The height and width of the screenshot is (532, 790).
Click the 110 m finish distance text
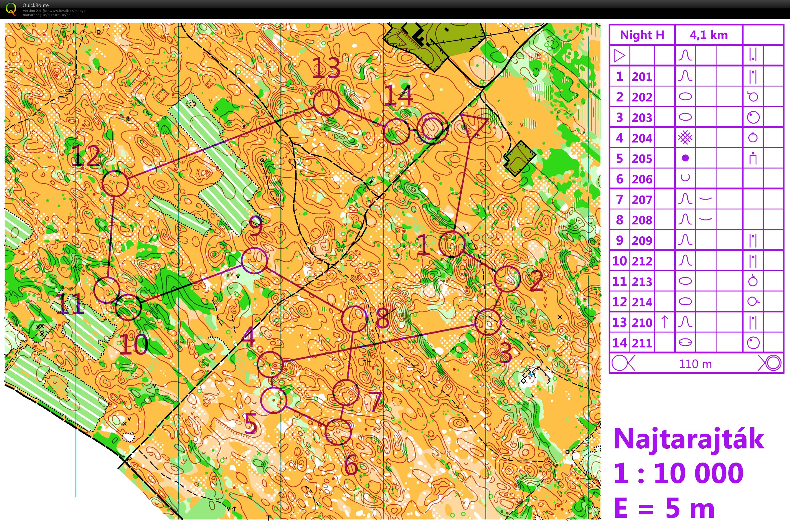click(x=695, y=364)
